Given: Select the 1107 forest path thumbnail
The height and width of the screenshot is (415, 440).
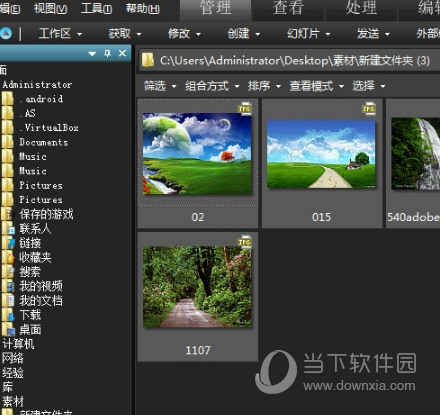Looking at the screenshot, I should [x=197, y=287].
